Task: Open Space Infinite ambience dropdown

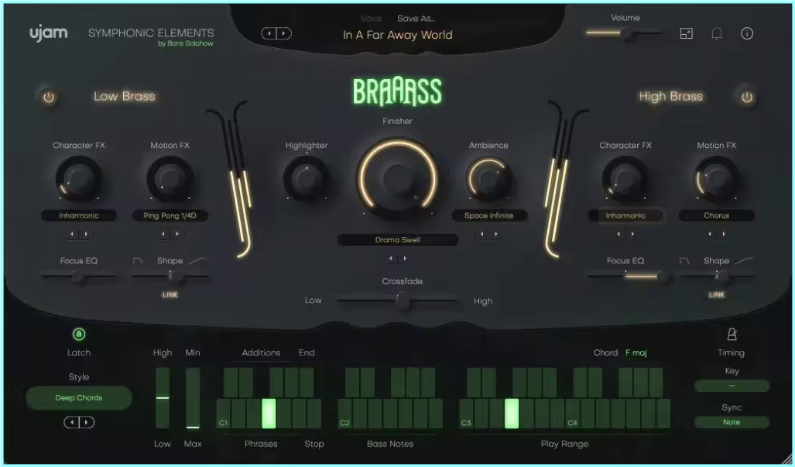Action: tap(489, 215)
